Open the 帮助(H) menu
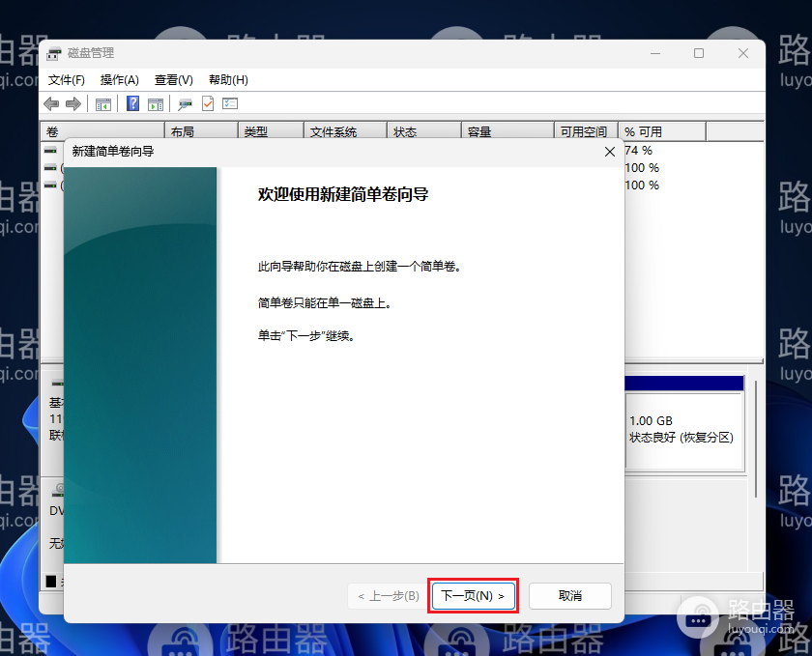Image resolution: width=812 pixels, height=656 pixels. (x=228, y=80)
